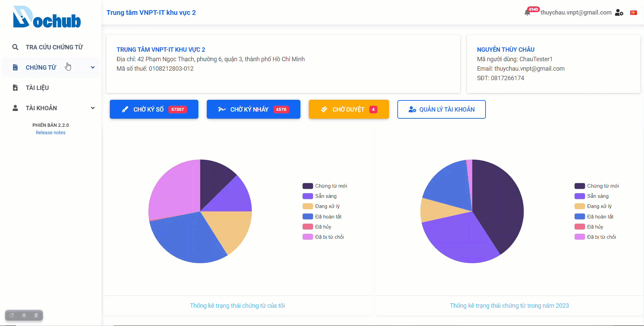
Task: Click the Tài khoản person icon
Action: click(15, 108)
